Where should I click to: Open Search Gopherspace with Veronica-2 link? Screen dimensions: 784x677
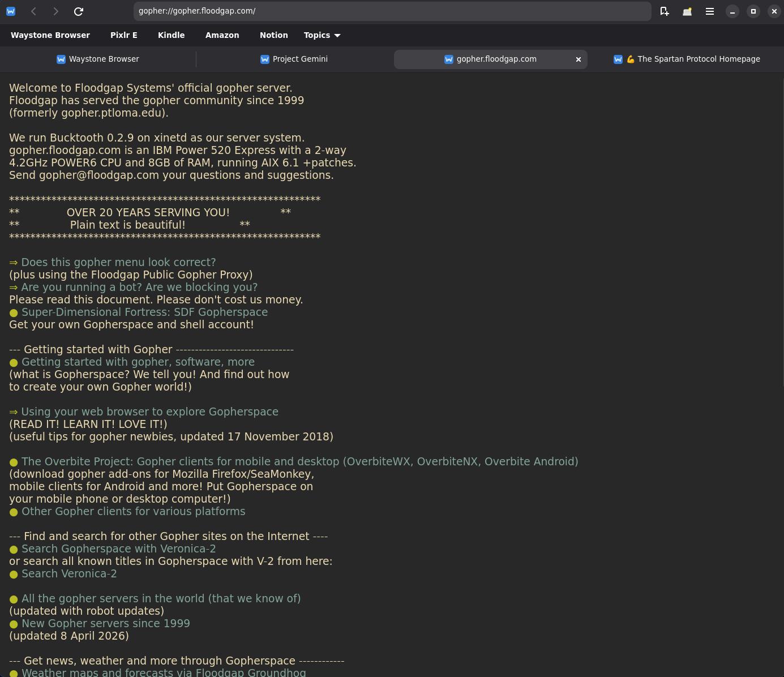click(x=118, y=549)
